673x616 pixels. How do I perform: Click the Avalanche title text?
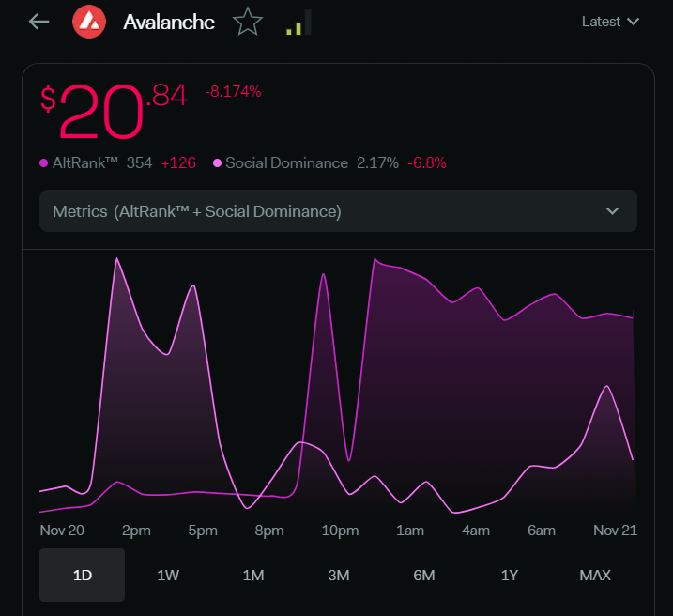[169, 22]
